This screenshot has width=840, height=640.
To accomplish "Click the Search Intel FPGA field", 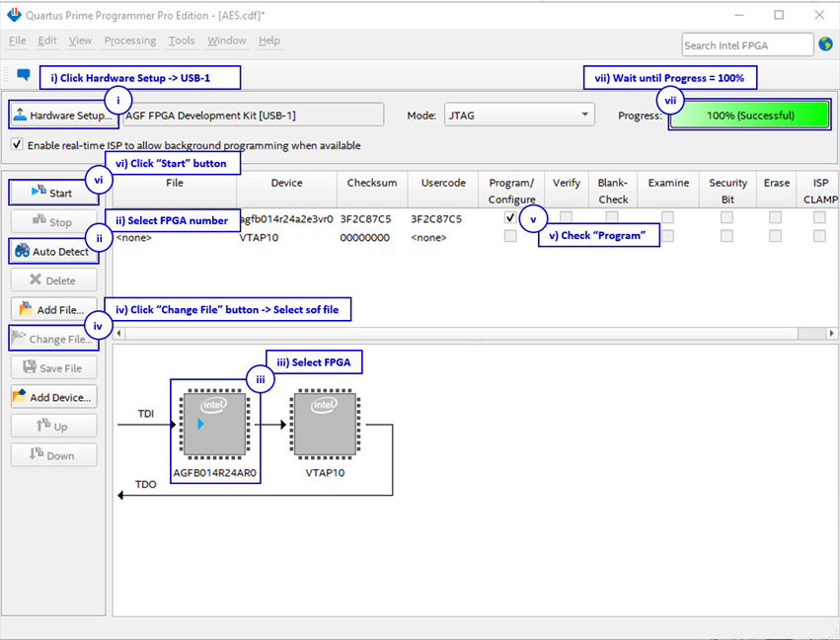I will (747, 45).
